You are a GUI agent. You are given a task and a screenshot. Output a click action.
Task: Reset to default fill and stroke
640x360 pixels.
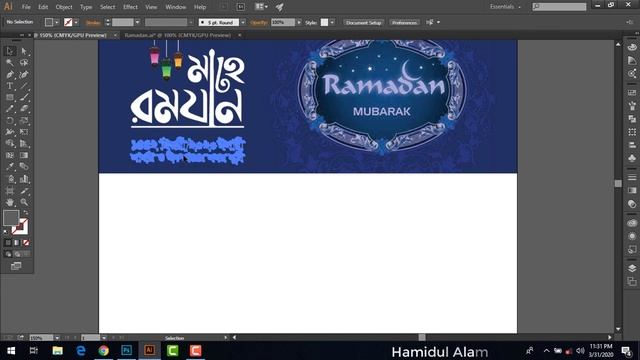pyautogui.click(x=5, y=232)
